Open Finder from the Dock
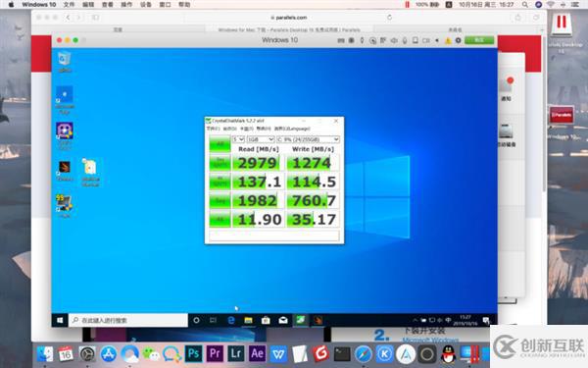588x368 pixels. (x=45, y=353)
